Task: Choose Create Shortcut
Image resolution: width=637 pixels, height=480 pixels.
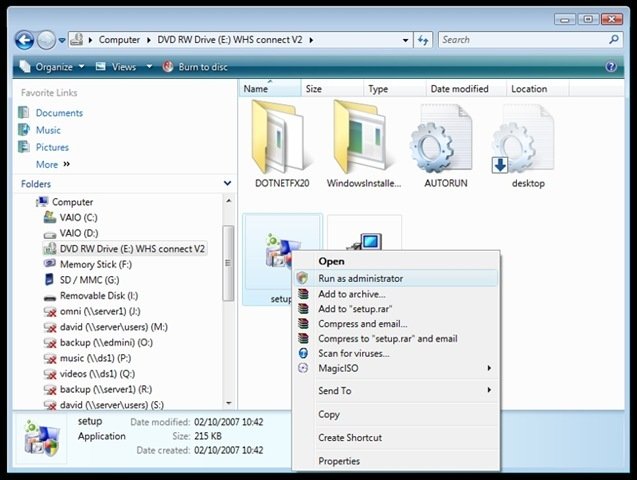Action: point(396,438)
